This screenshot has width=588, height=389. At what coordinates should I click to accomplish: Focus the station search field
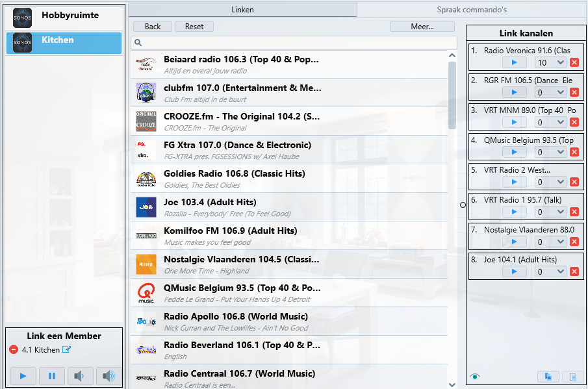(x=294, y=42)
